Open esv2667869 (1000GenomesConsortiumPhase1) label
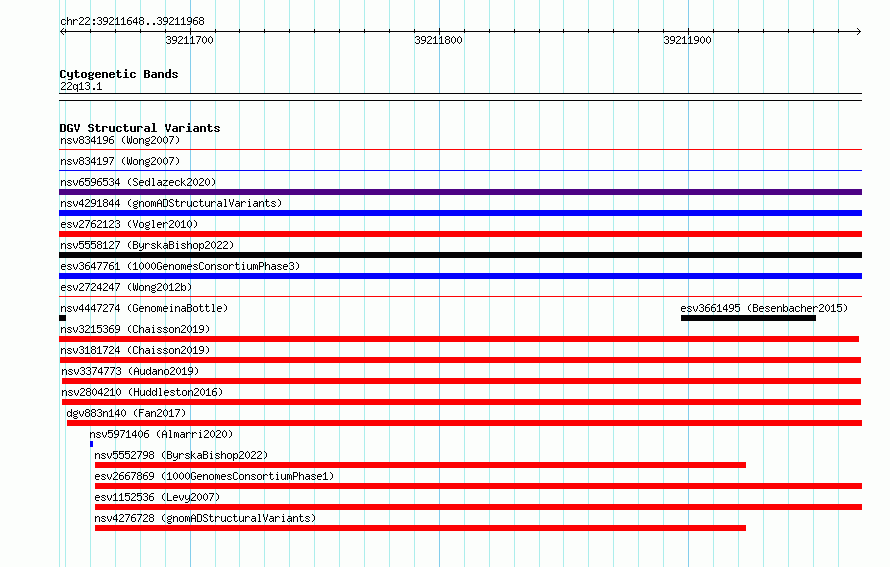The height and width of the screenshot is (567, 890). (214, 476)
